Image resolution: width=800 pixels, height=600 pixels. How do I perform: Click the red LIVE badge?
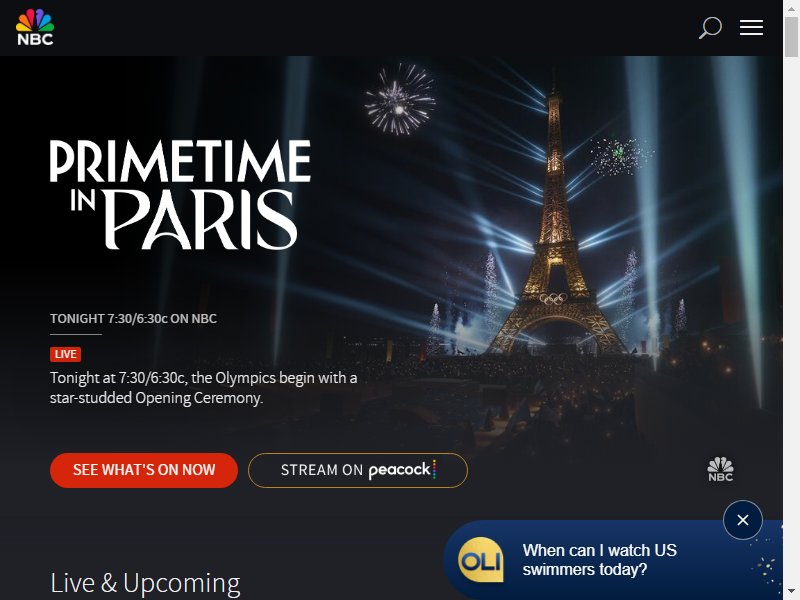point(65,354)
